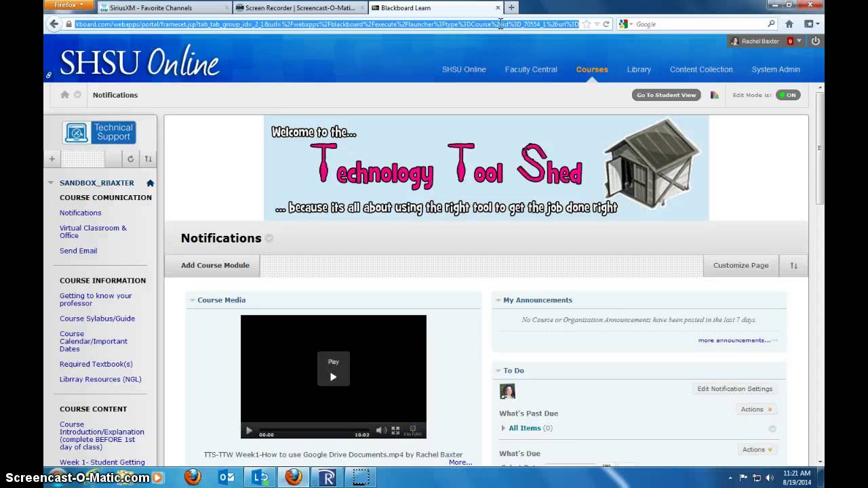Open a new browser tab
The height and width of the screenshot is (488, 868).
click(511, 7)
